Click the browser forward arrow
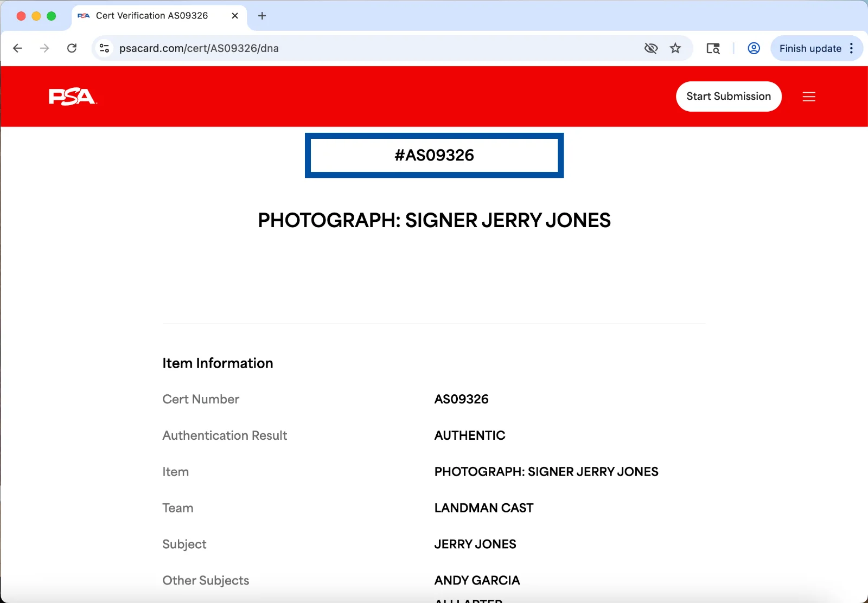 (x=44, y=48)
